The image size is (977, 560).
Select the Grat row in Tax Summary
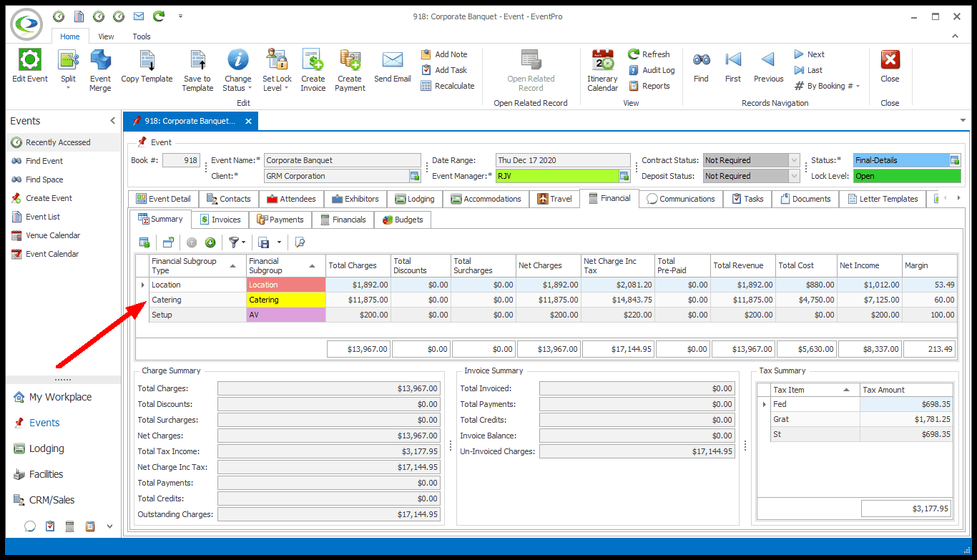pos(862,419)
